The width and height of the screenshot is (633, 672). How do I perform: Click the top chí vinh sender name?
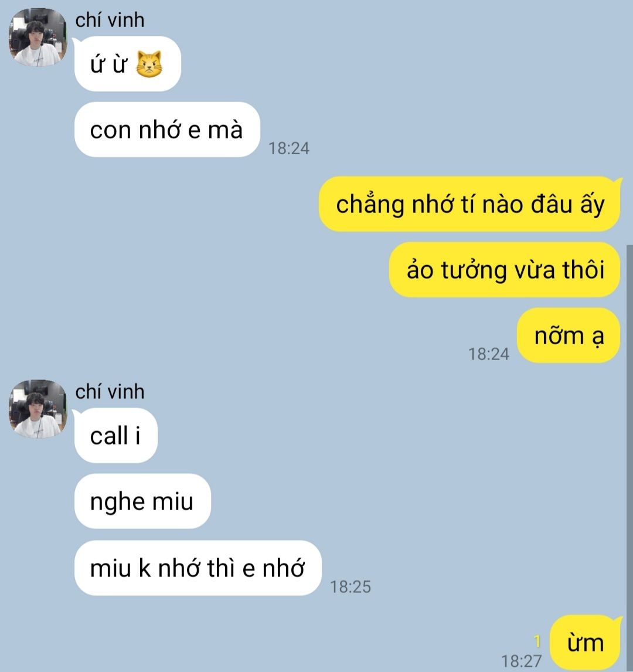pos(110,20)
